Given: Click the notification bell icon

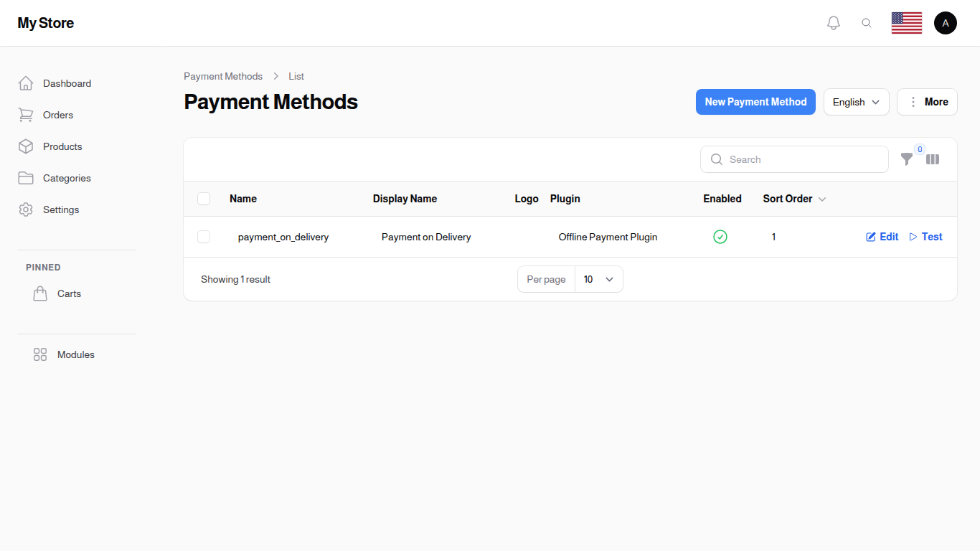Looking at the screenshot, I should [834, 22].
